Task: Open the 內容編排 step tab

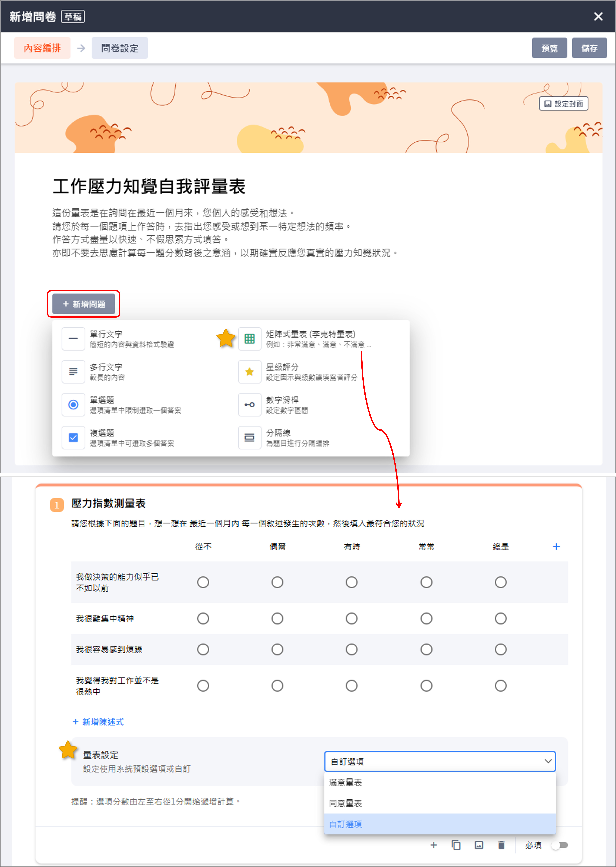Action: click(x=42, y=48)
